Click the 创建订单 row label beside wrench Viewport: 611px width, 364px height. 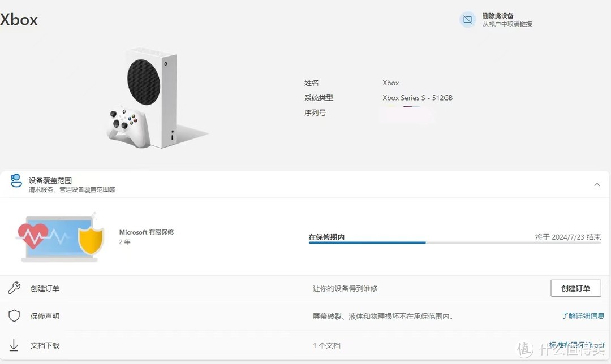click(45, 288)
